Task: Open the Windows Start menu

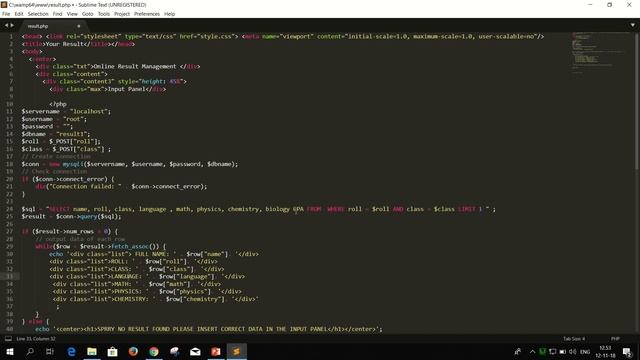Action: [10, 351]
